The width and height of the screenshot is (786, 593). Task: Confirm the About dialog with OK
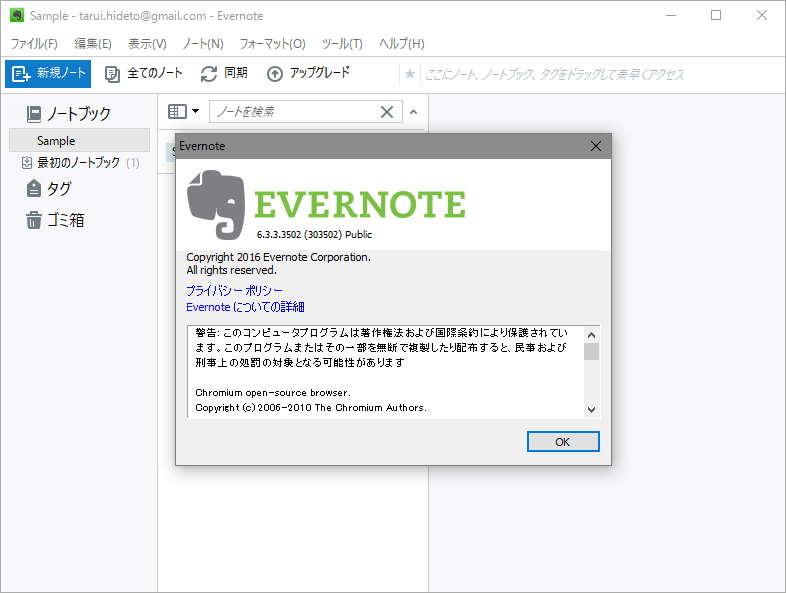coord(563,442)
